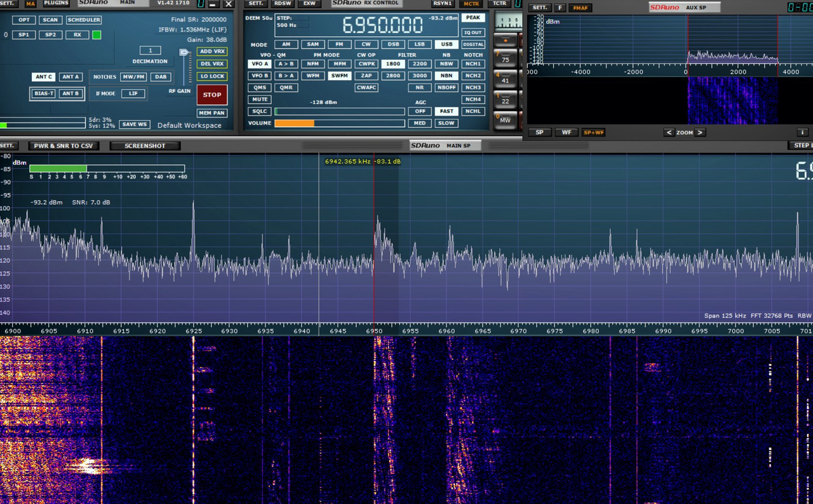Open the SCHEDULER in Main window
Viewport: 813px width, 504px height.
tap(84, 20)
